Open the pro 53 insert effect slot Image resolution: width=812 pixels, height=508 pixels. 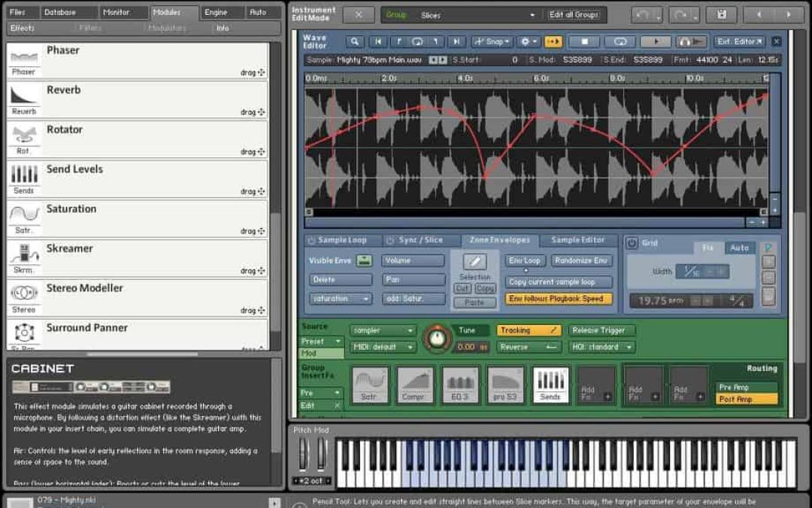tap(505, 385)
